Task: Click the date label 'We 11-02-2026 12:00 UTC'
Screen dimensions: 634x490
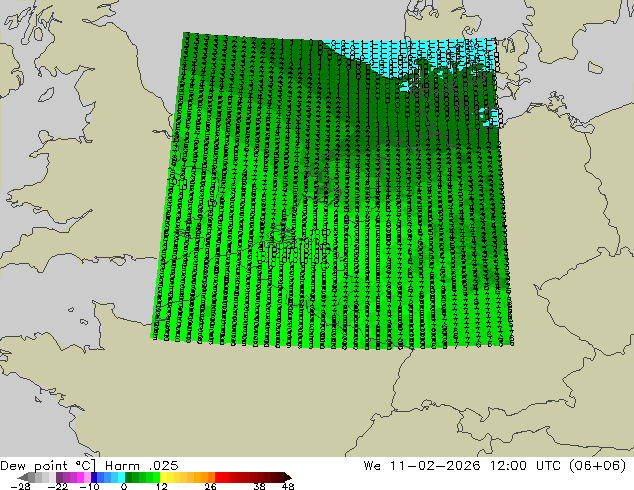Action: (462, 466)
